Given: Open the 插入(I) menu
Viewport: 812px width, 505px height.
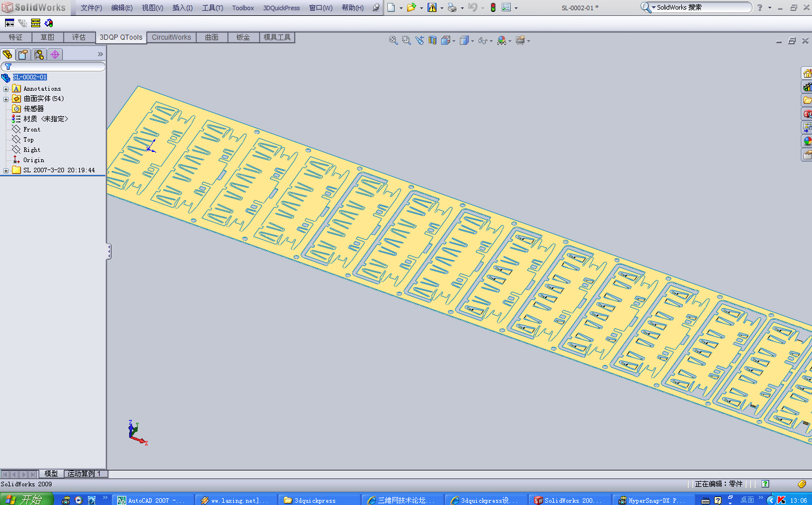Looking at the screenshot, I should [x=182, y=8].
